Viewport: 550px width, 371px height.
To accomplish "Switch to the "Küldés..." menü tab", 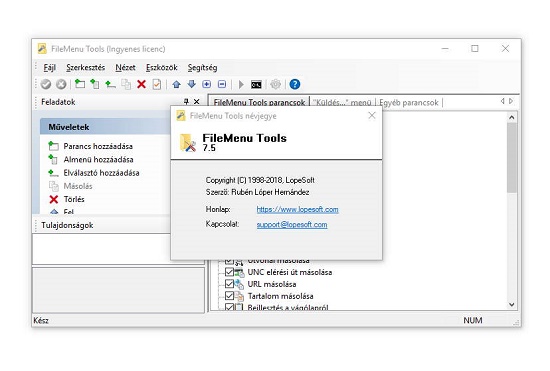I will [342, 102].
